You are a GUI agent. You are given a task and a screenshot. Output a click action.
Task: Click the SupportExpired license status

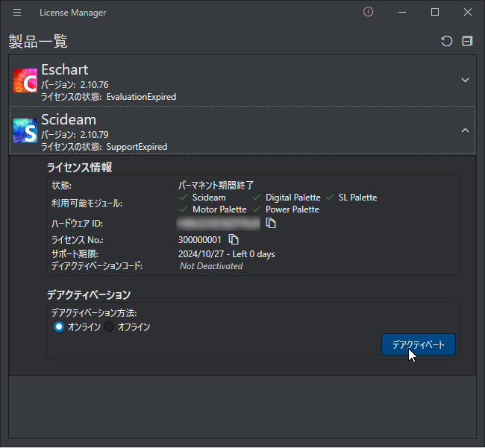pyautogui.click(x=137, y=147)
